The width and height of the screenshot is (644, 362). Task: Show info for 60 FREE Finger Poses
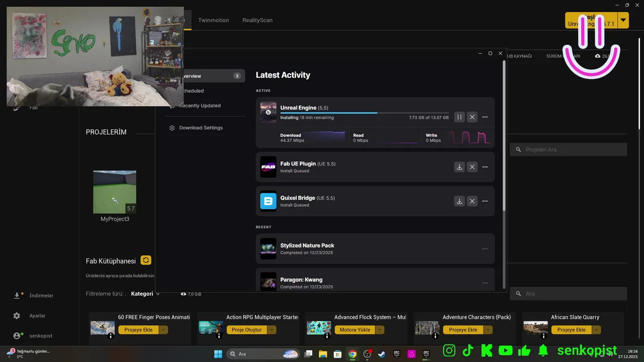[x=111, y=336]
